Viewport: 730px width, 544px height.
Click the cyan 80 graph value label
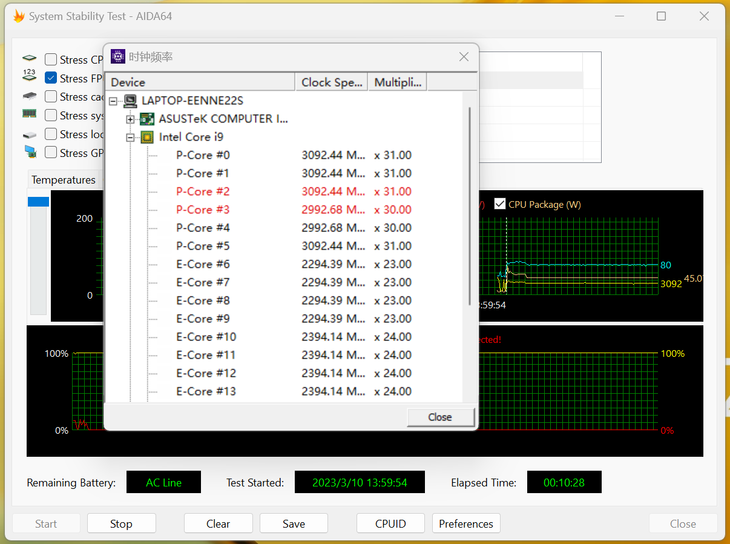[x=666, y=265]
